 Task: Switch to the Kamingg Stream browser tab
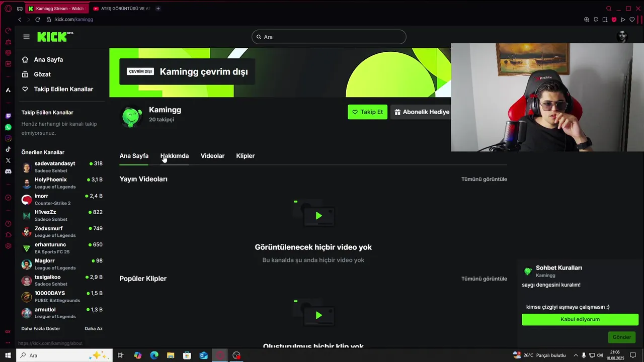[56, 9]
